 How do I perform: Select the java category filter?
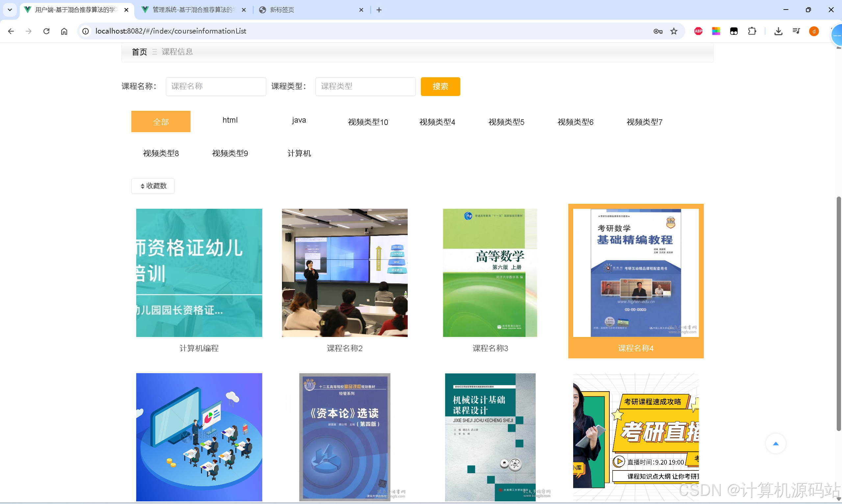pyautogui.click(x=299, y=120)
